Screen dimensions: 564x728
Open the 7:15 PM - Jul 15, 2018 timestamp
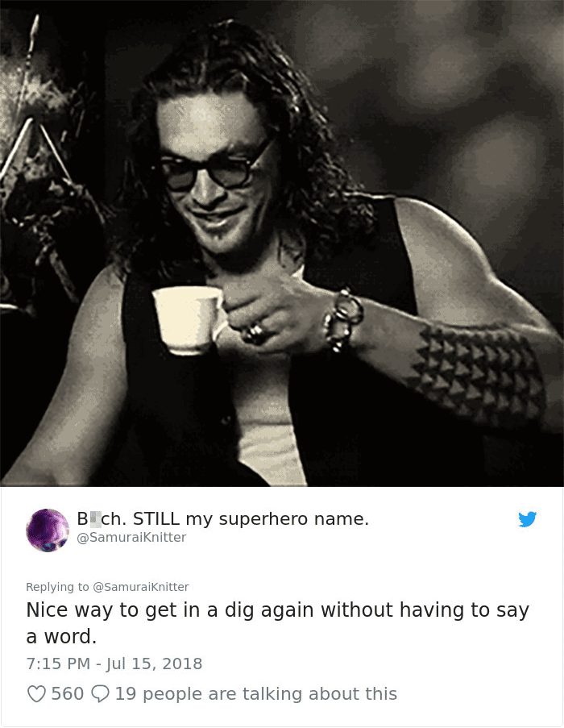(x=114, y=664)
